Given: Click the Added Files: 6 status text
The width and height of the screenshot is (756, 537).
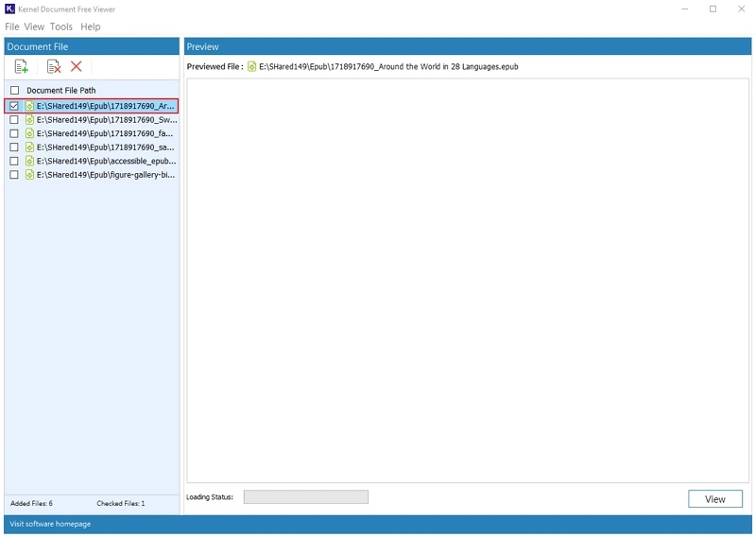Looking at the screenshot, I should pyautogui.click(x=31, y=503).
